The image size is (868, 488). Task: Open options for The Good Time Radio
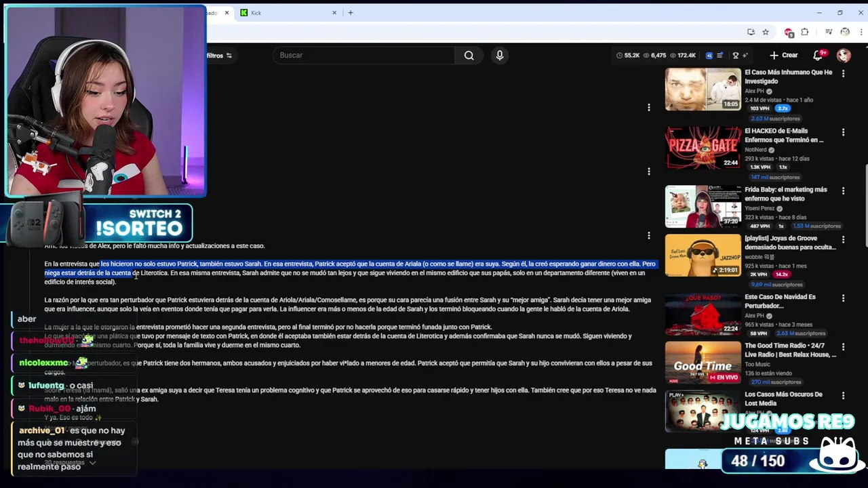843,346
